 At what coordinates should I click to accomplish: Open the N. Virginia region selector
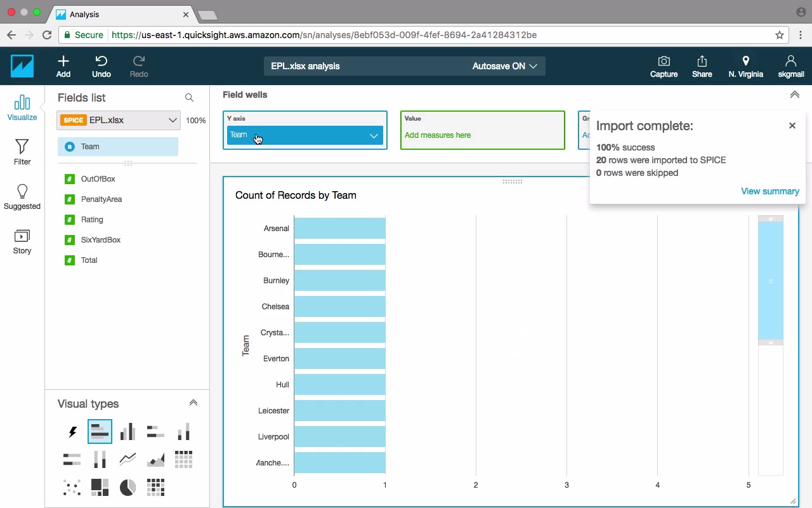(745, 66)
